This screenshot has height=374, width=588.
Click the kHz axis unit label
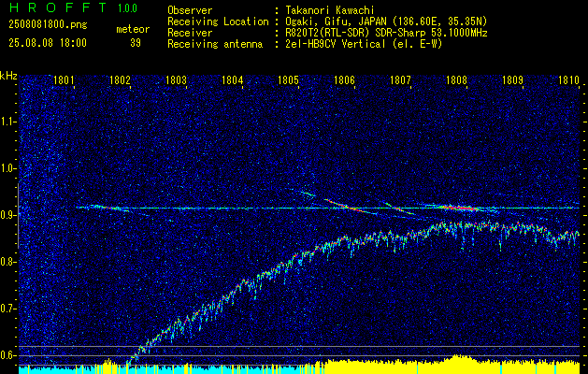8,76
